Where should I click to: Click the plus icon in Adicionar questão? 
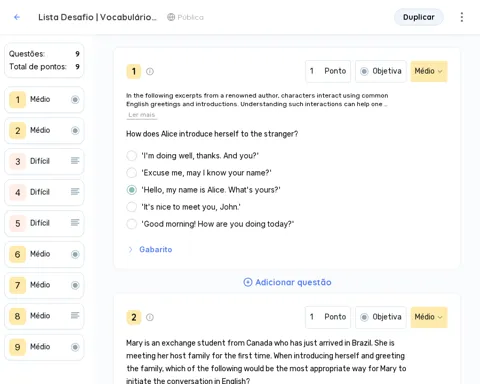coord(248,282)
